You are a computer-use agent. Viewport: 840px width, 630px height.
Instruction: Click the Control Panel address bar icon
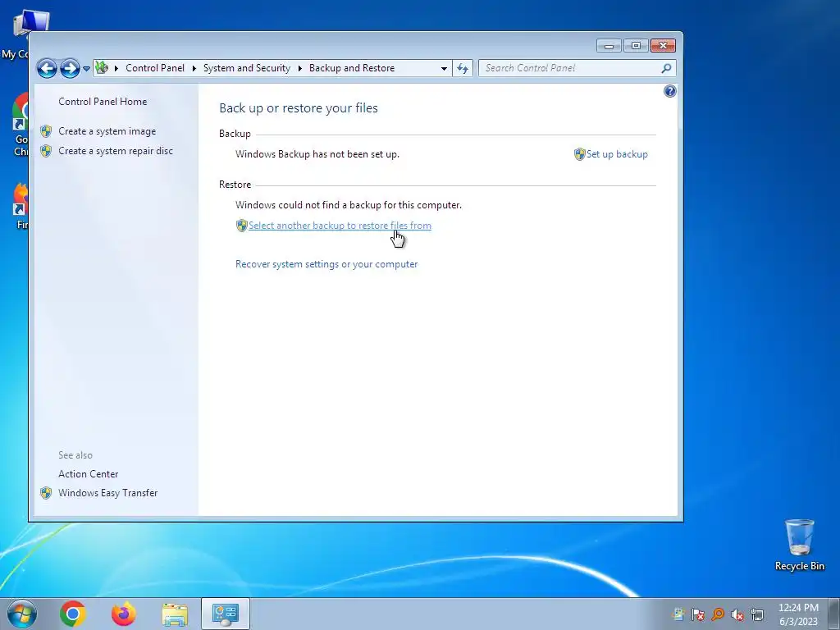pos(102,68)
